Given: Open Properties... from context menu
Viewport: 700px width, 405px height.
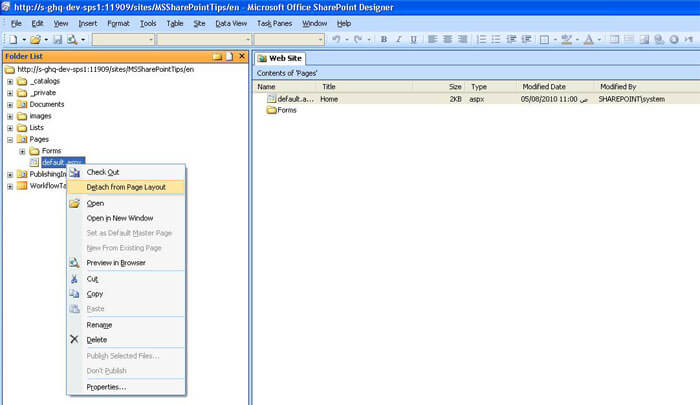Looking at the screenshot, I should click(x=126, y=387).
